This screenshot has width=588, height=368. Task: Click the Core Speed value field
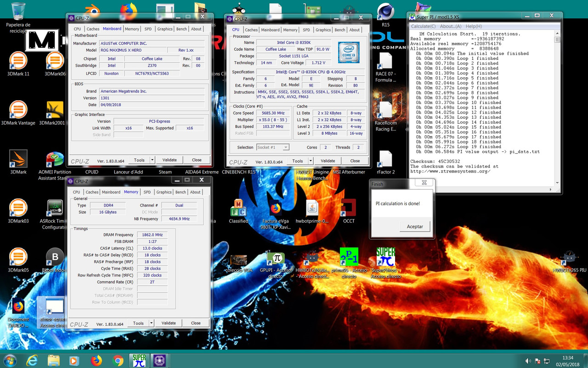coord(273,113)
